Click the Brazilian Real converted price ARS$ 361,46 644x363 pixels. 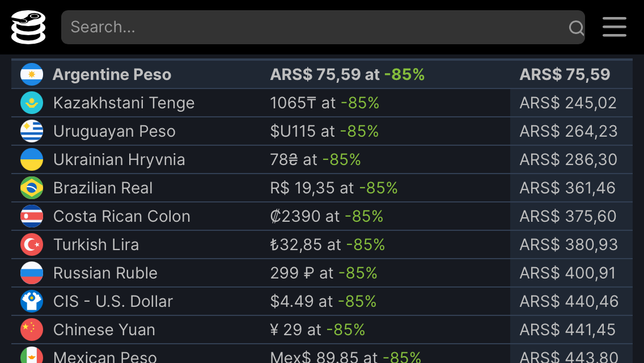[x=567, y=188]
